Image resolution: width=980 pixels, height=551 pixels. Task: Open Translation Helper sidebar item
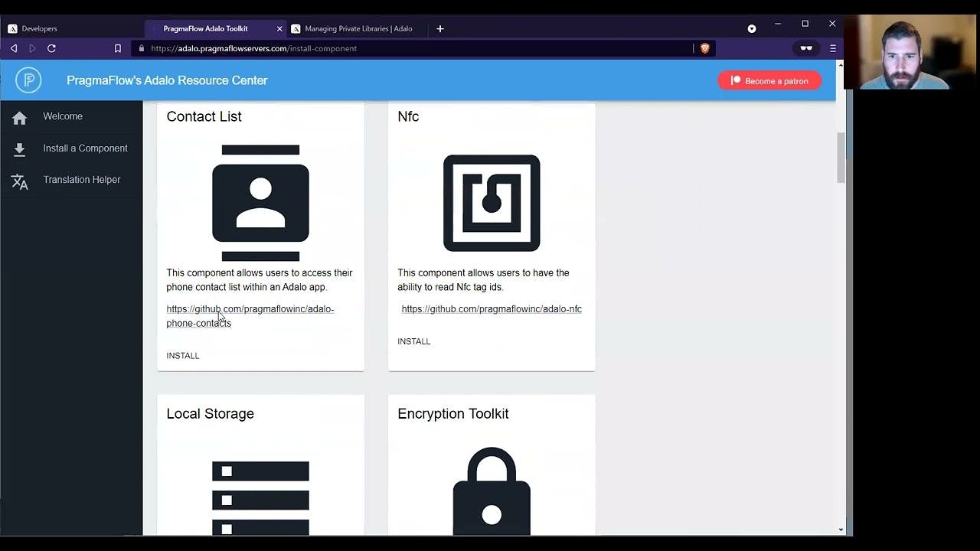[71, 180]
